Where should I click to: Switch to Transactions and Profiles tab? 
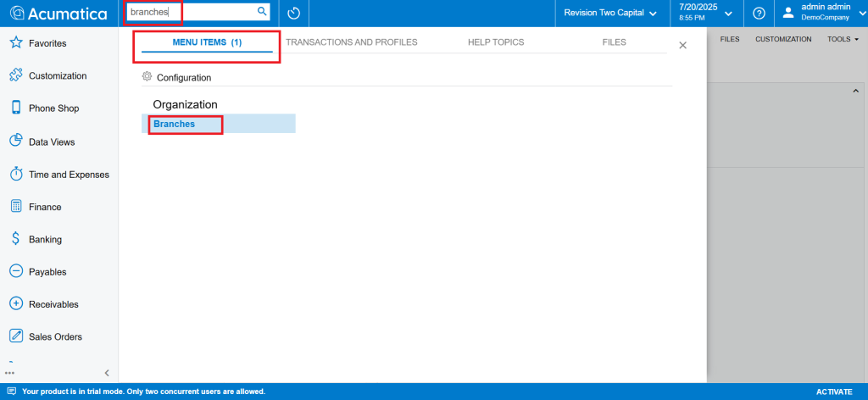tap(352, 42)
